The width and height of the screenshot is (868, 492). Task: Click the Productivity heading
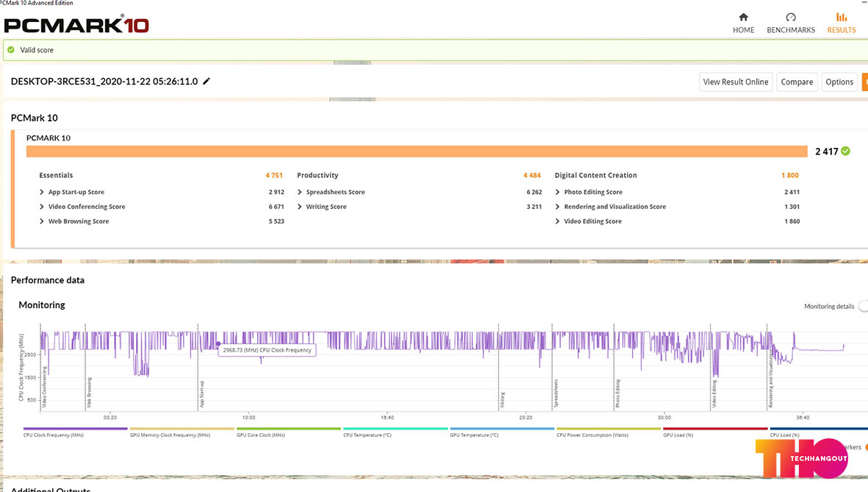pos(318,175)
